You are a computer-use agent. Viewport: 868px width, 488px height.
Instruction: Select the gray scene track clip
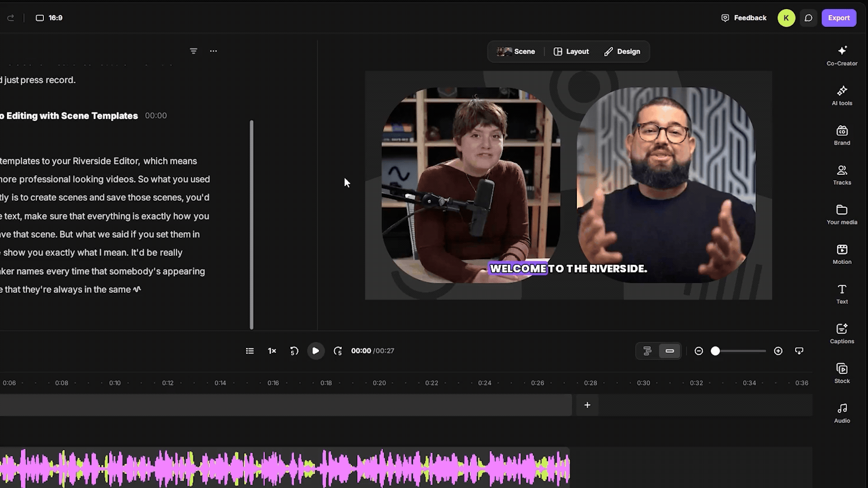[x=286, y=405]
